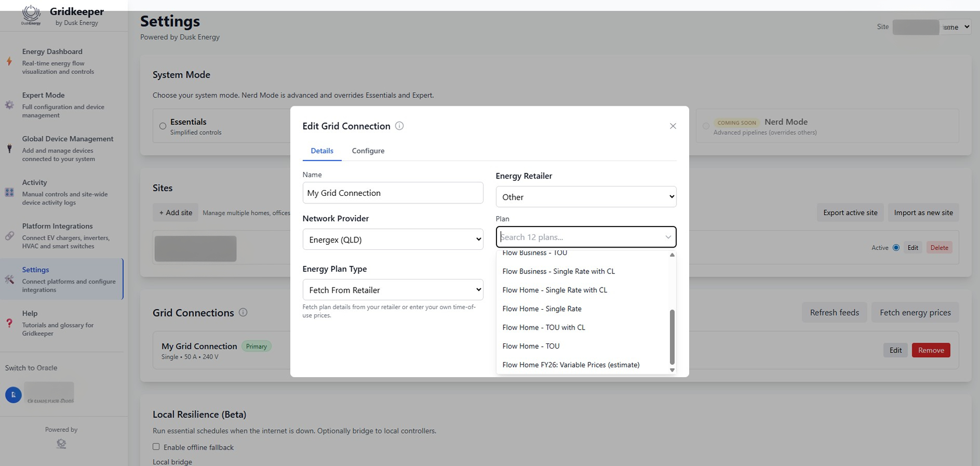This screenshot has width=980, height=466.
Task: Choose Flow Business - Single Rate with CL
Action: pos(583,271)
